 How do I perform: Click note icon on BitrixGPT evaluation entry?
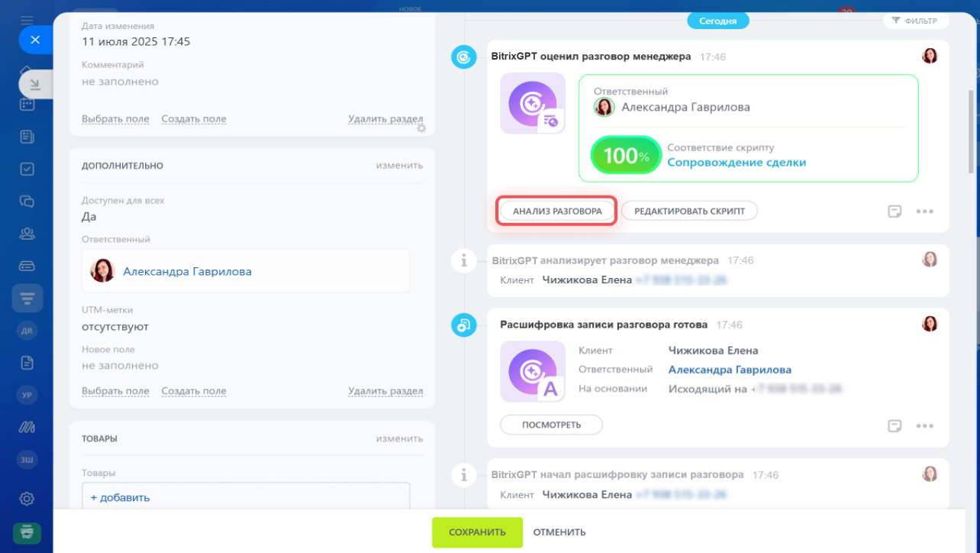pos(895,212)
